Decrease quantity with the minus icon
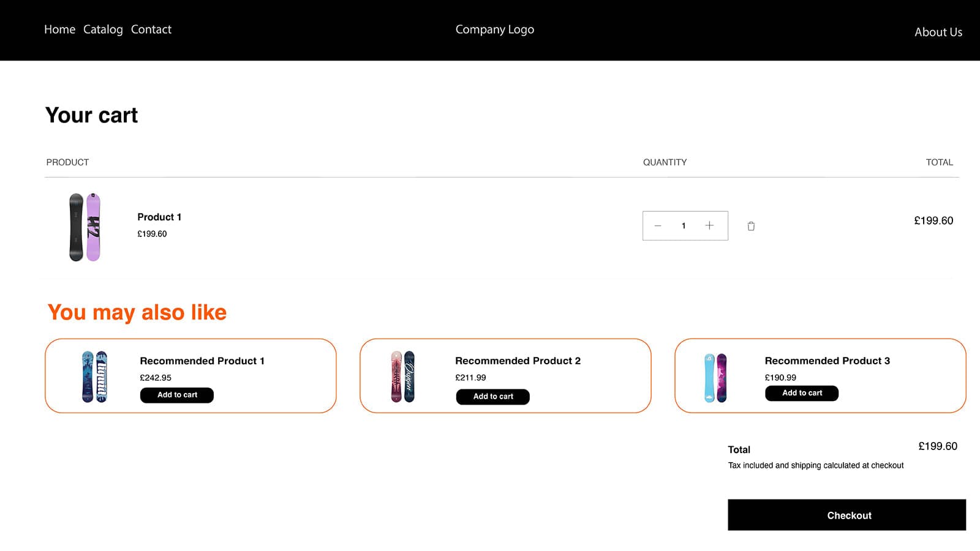980x551 pixels. (658, 225)
